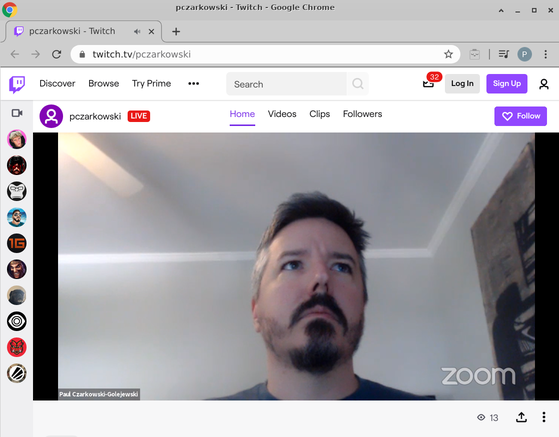
Task: Open the Prime loot crown icon
Action: point(428,84)
